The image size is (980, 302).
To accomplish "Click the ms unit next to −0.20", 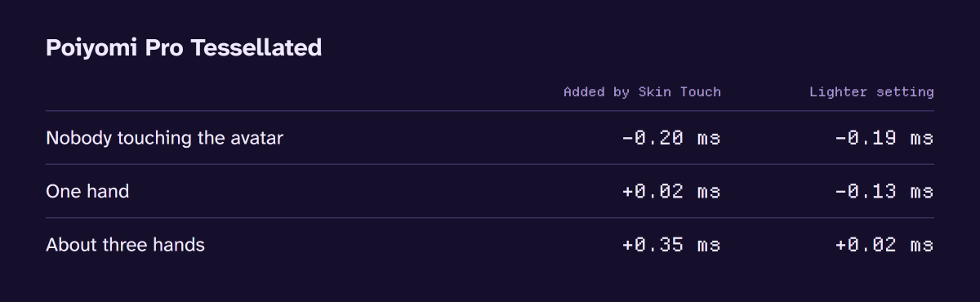I will tap(709, 139).
